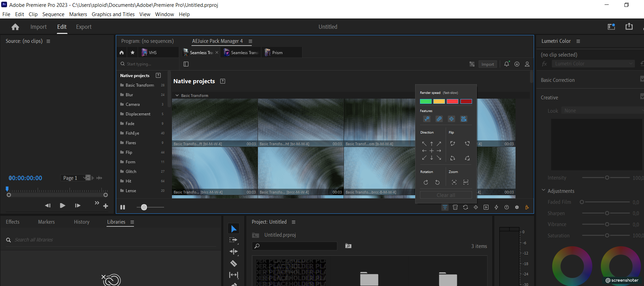Screen dimensions: 644x286
Task: Click the lightning bolt icon in AEJuice toolbar
Action: 496,207
